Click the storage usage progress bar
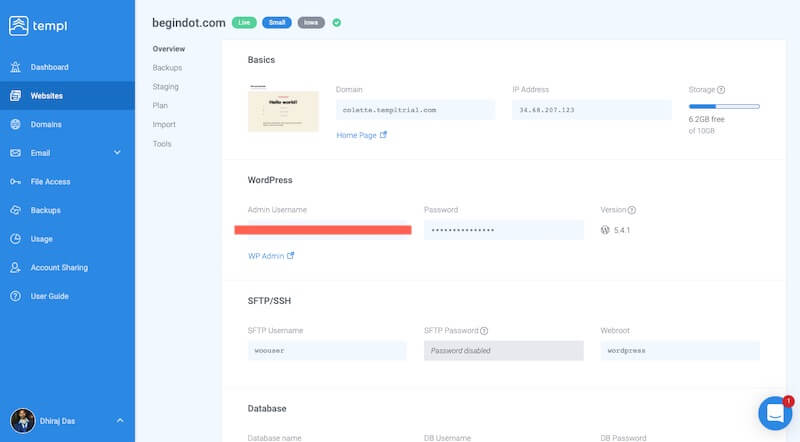Viewport: 800px width, 442px height. point(724,106)
